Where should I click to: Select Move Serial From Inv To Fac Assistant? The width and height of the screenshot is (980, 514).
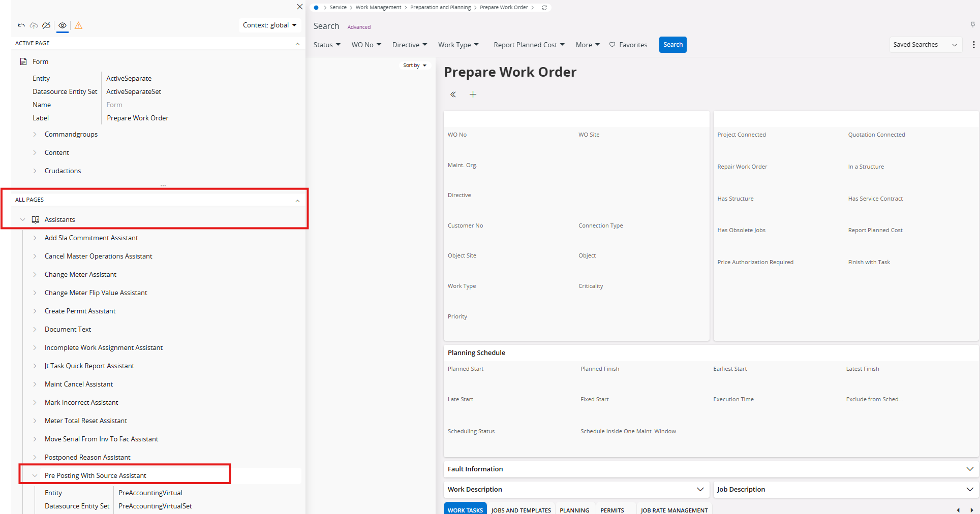coord(101,439)
